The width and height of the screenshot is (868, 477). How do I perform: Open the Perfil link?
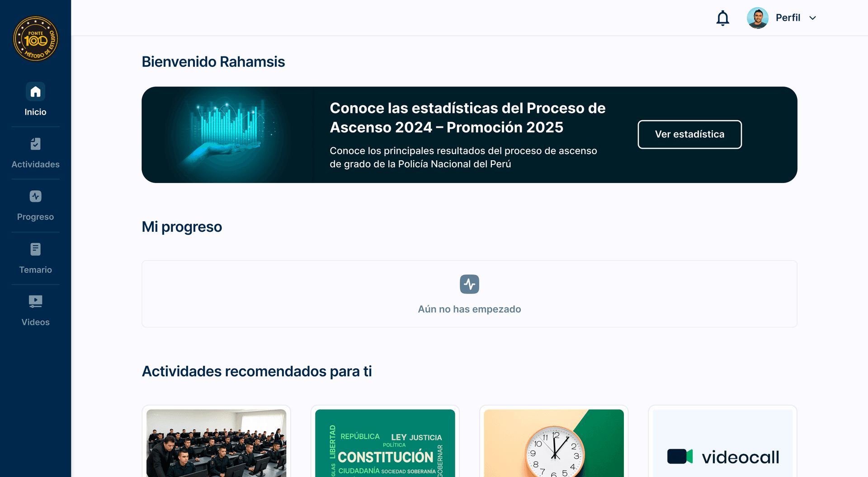pos(788,18)
